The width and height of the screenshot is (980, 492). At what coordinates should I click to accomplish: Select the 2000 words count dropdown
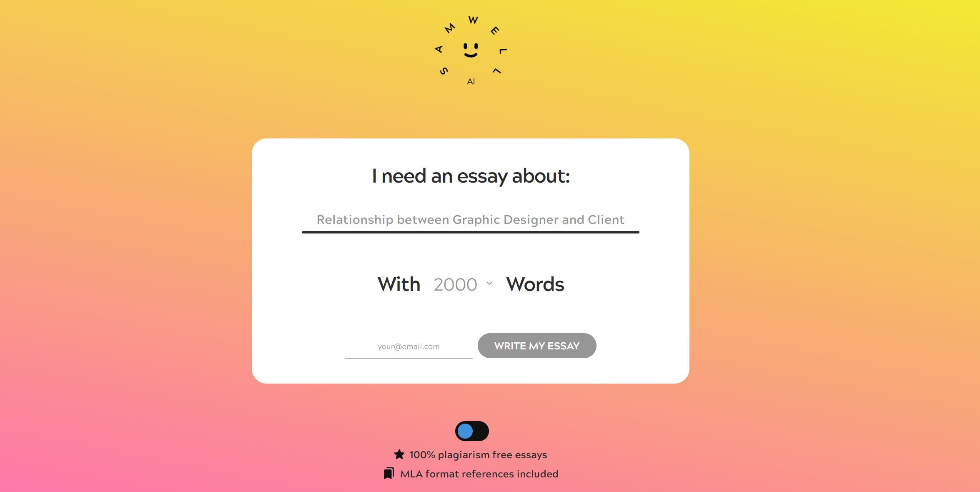point(463,284)
